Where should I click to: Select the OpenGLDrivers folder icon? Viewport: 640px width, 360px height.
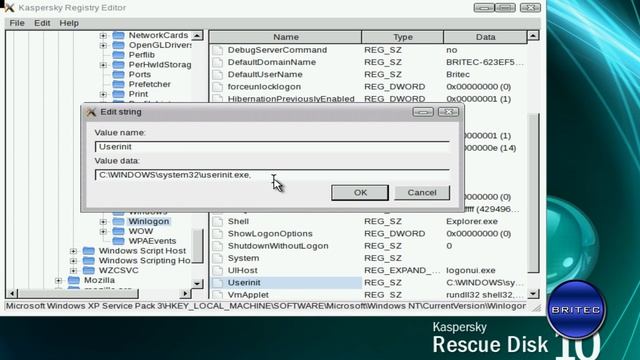tap(118, 45)
